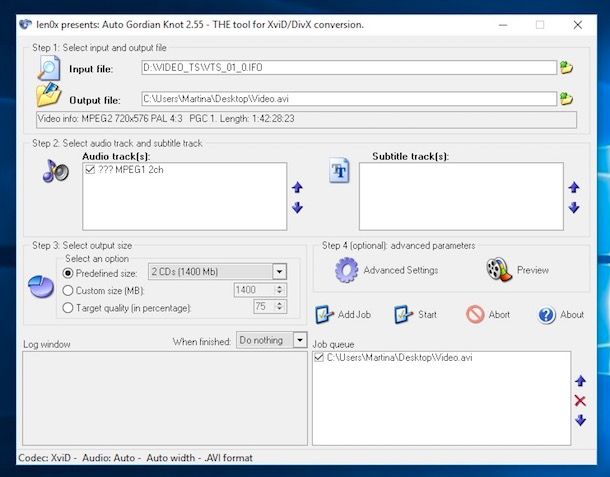Select the ??? MPEG1 2ch track text
The width and height of the screenshot is (610, 477).
point(131,170)
